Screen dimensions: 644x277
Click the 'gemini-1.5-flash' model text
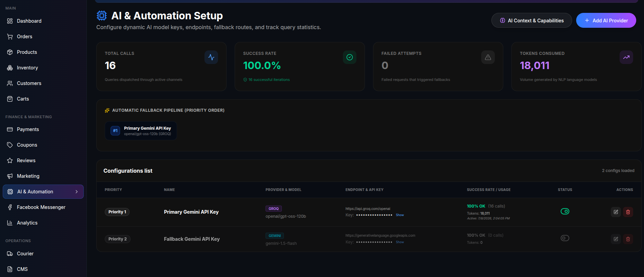pos(281,243)
